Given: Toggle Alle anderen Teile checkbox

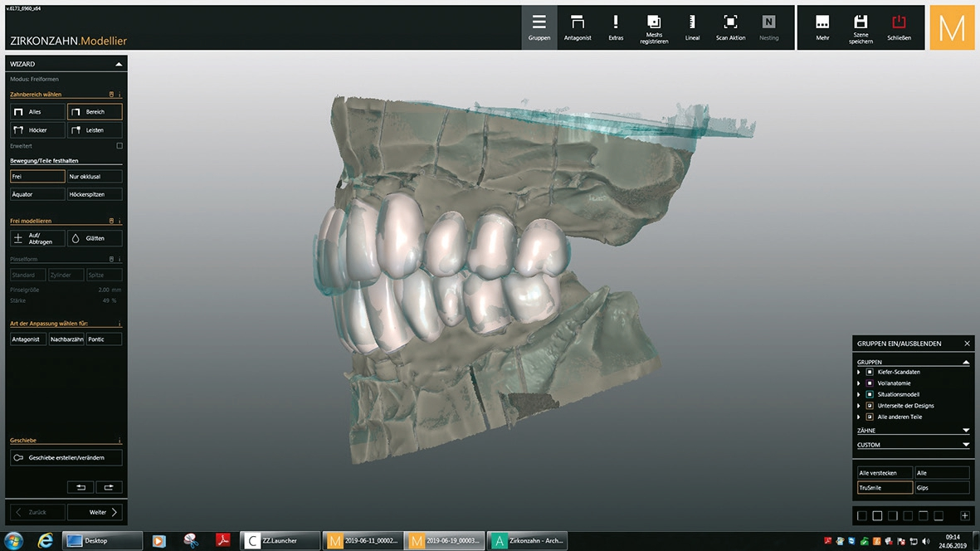Looking at the screenshot, I should [x=870, y=417].
